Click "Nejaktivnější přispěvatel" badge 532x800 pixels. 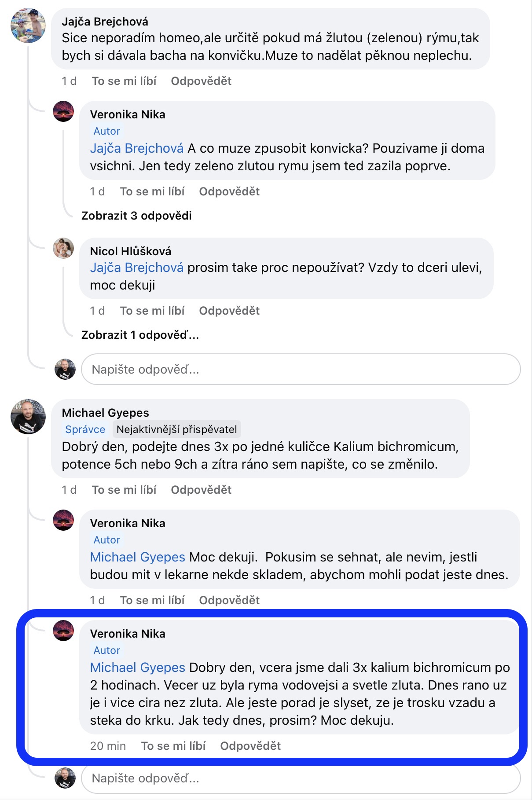coord(177,429)
